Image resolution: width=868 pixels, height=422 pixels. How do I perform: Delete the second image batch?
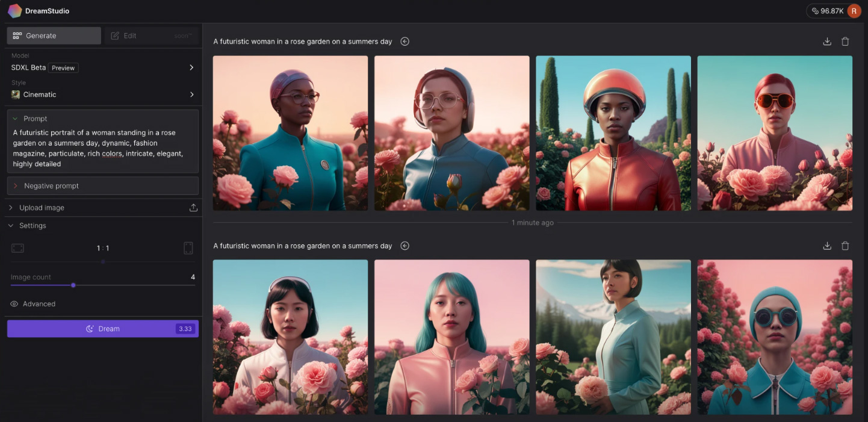(845, 246)
